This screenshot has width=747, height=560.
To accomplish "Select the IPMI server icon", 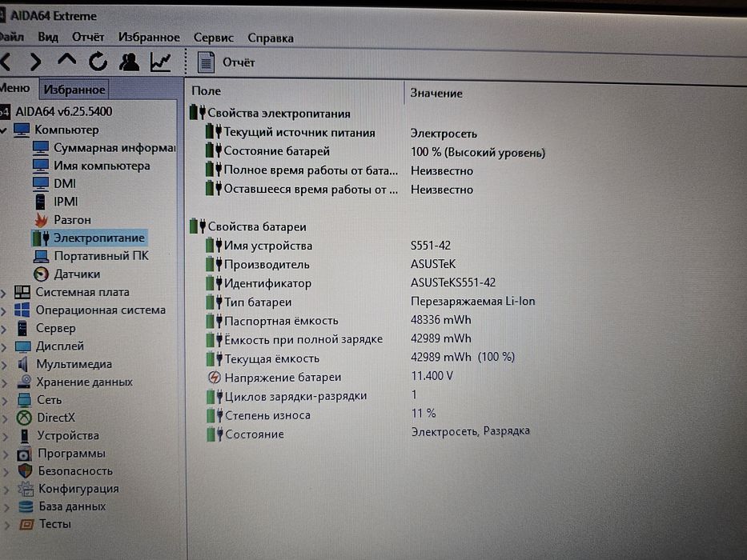I will point(41,202).
